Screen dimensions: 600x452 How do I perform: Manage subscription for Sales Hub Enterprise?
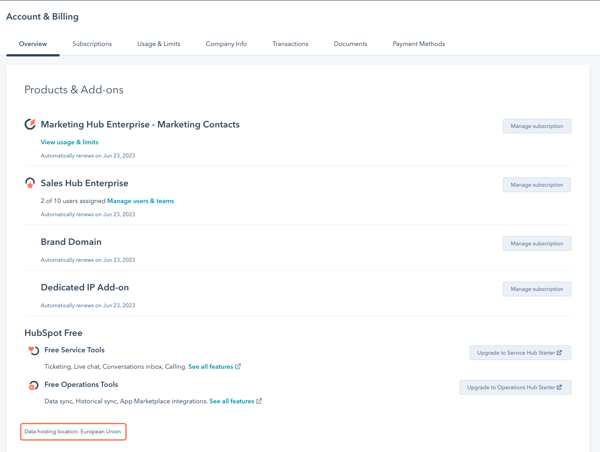[537, 184]
